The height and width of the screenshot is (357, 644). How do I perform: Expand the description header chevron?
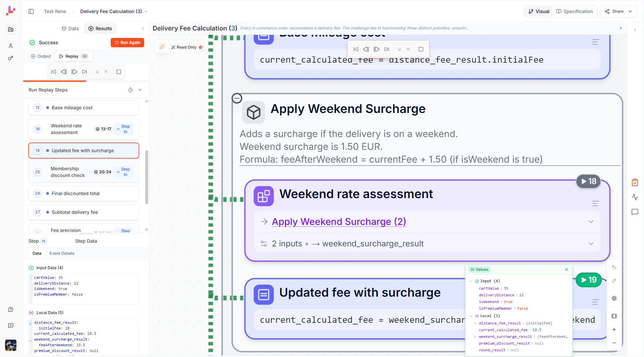(621, 28)
